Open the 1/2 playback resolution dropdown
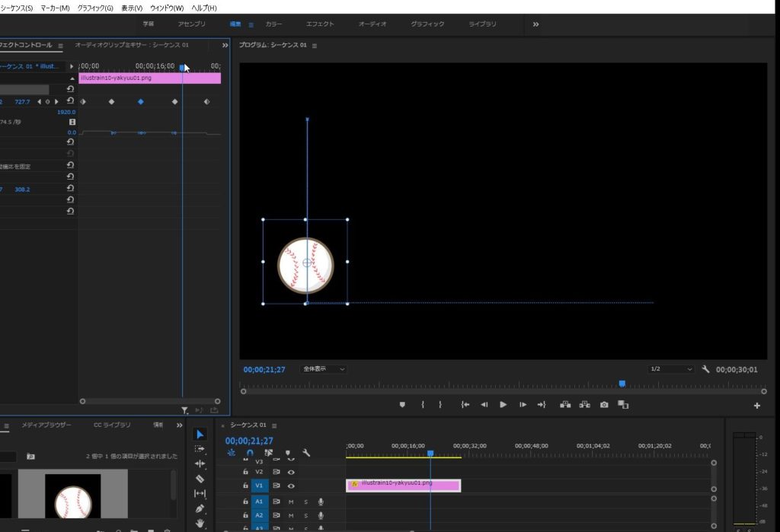This screenshot has width=780, height=532. pos(671,369)
